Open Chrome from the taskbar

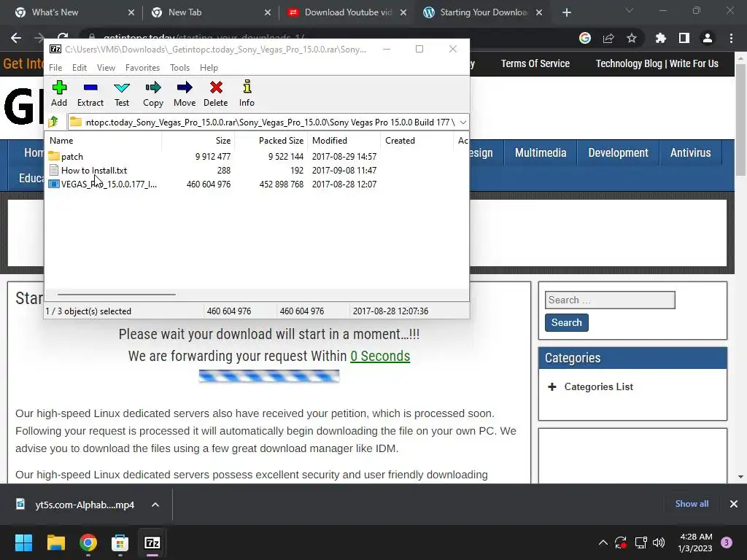pyautogui.click(x=88, y=542)
